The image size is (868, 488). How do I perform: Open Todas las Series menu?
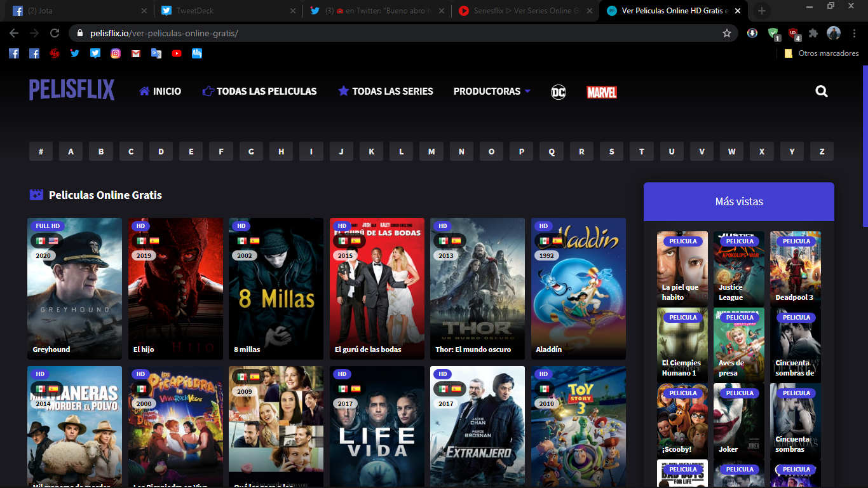[x=385, y=91]
